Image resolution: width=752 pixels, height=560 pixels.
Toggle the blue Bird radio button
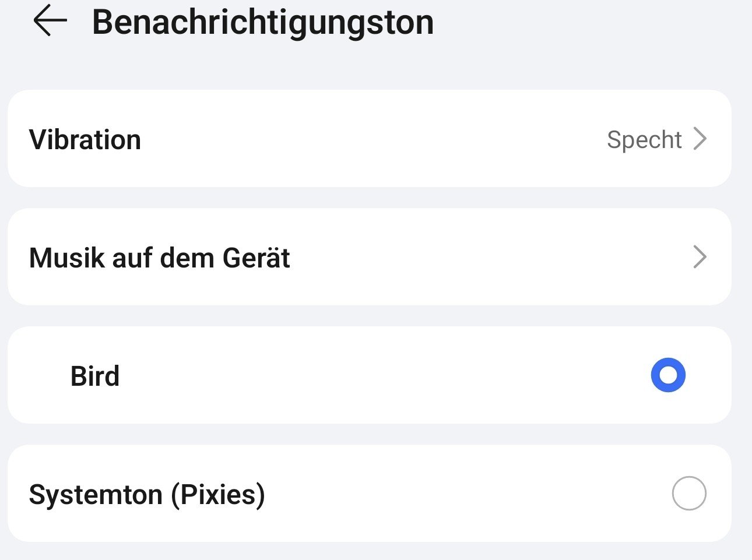coord(668,375)
